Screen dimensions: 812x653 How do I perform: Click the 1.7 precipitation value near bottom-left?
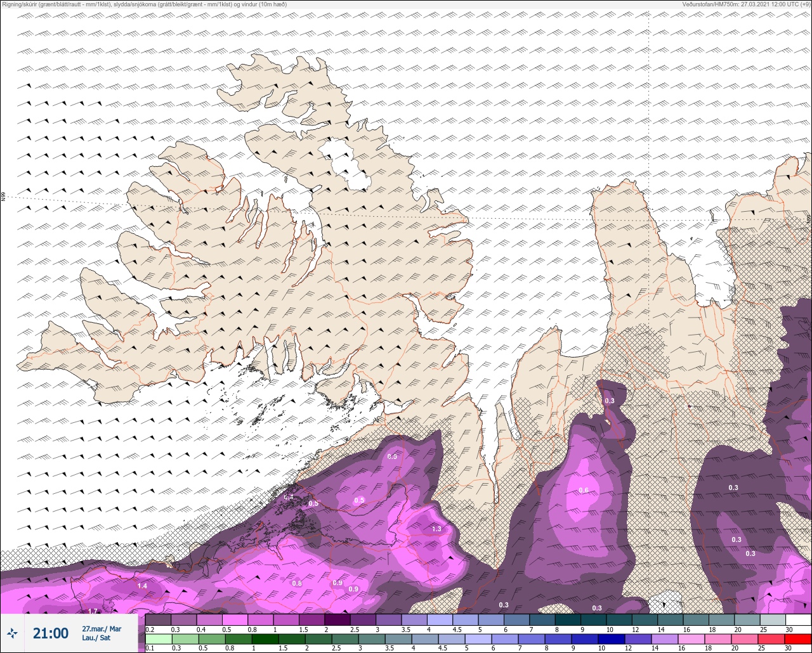click(x=93, y=611)
